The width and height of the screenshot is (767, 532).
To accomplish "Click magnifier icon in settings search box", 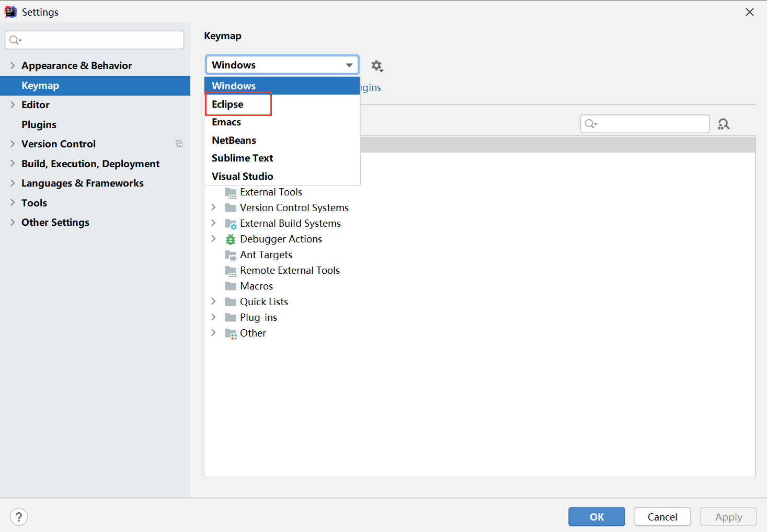I will (x=15, y=40).
